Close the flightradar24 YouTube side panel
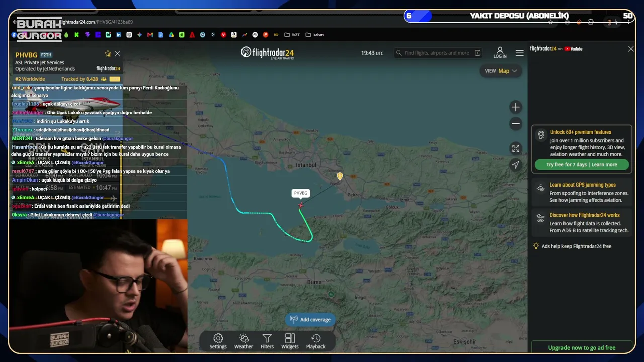The height and width of the screenshot is (362, 644). [x=631, y=49]
